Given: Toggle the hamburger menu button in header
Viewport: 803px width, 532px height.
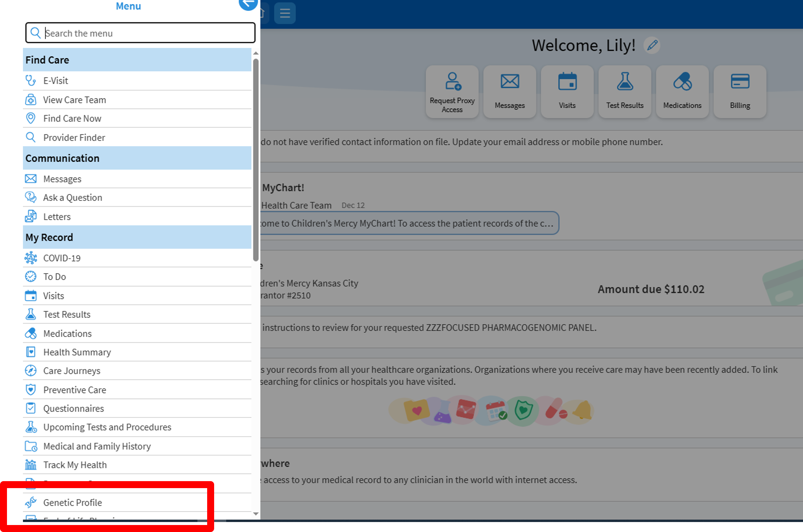Looking at the screenshot, I should (x=285, y=13).
